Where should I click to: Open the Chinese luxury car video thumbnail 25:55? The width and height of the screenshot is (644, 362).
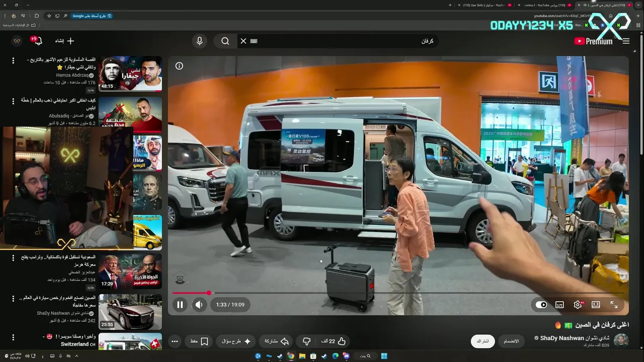(x=130, y=312)
